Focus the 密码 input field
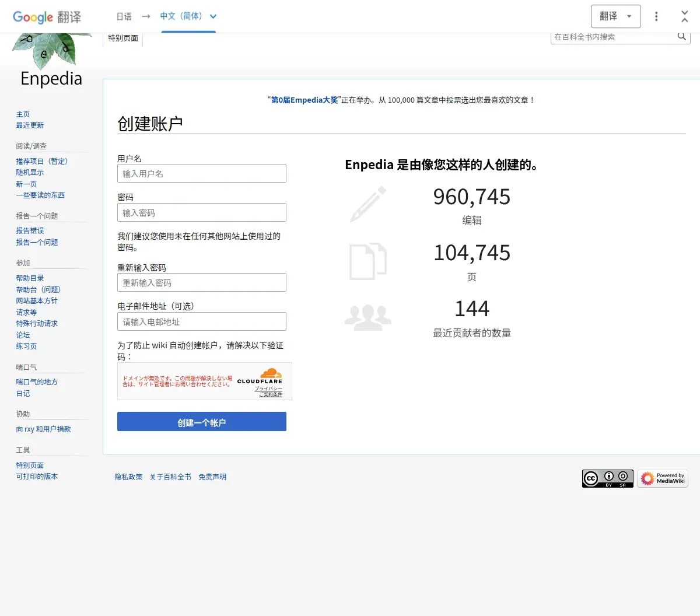The width and height of the screenshot is (700, 616). click(x=202, y=212)
